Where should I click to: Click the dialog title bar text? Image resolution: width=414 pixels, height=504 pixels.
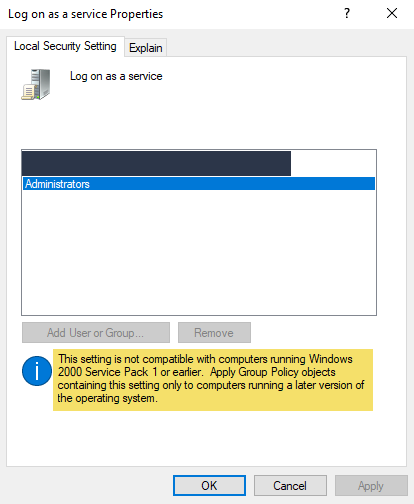pyautogui.click(x=85, y=14)
